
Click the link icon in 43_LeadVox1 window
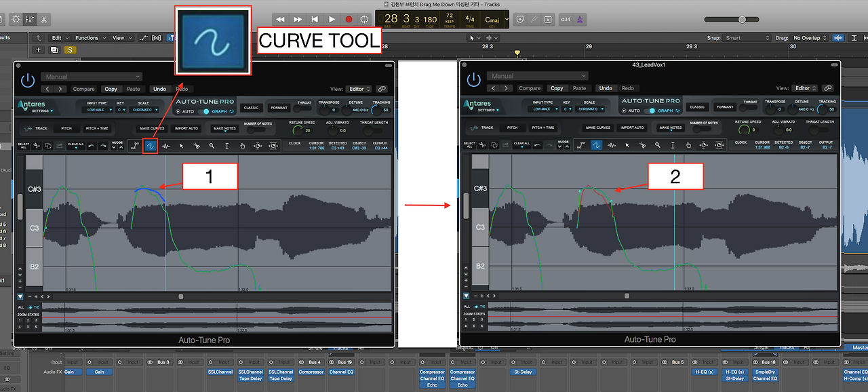pos(827,88)
